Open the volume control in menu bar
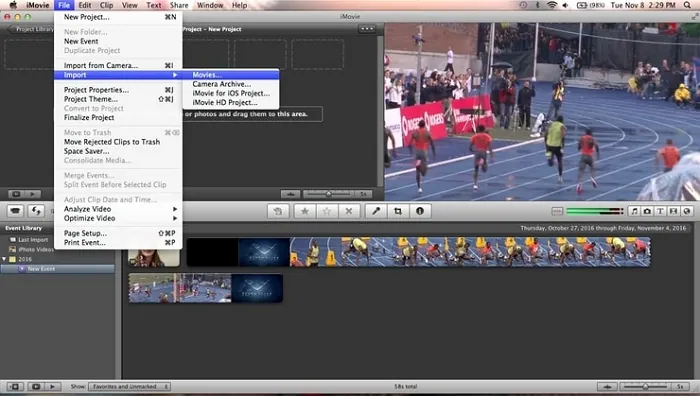Screen dimensions: 700x396 tap(565, 5)
